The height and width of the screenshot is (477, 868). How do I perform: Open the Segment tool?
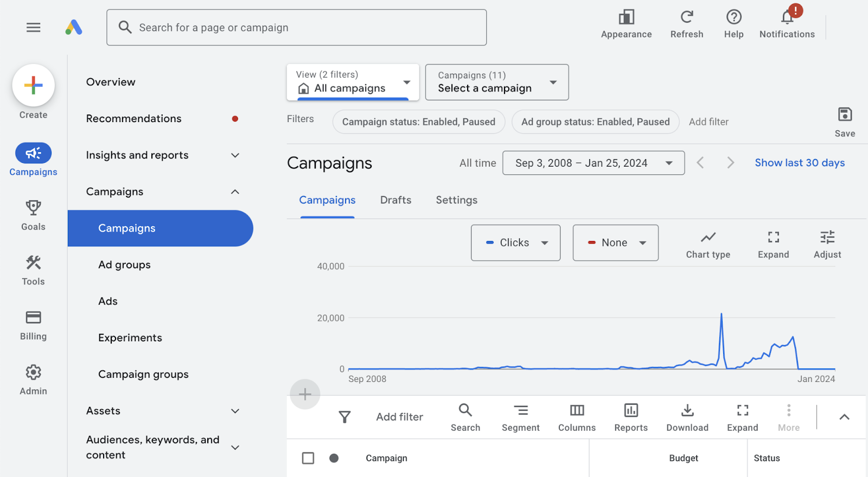pyautogui.click(x=520, y=411)
